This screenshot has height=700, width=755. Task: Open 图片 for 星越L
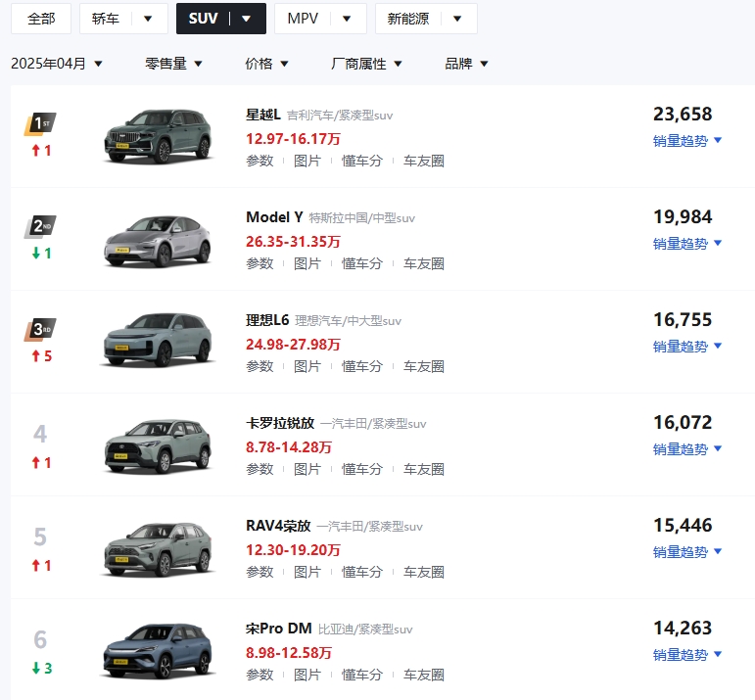307,161
